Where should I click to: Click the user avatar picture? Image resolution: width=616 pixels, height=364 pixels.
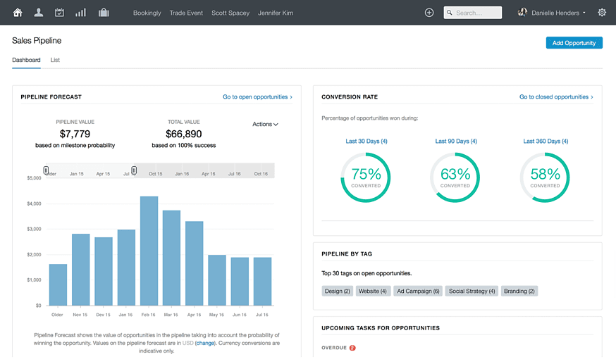[x=522, y=13]
